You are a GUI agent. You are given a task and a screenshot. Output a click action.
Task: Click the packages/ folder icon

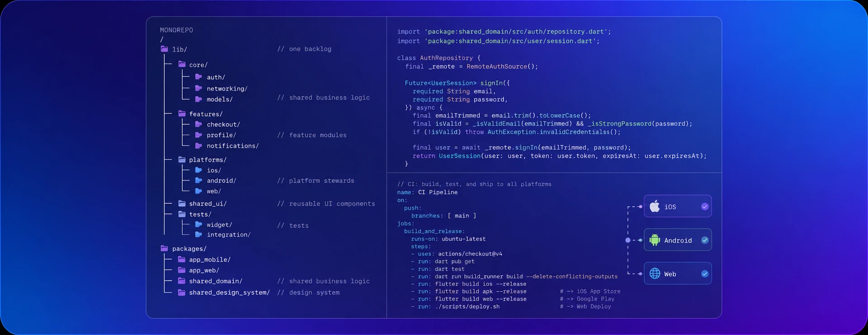[x=164, y=248]
